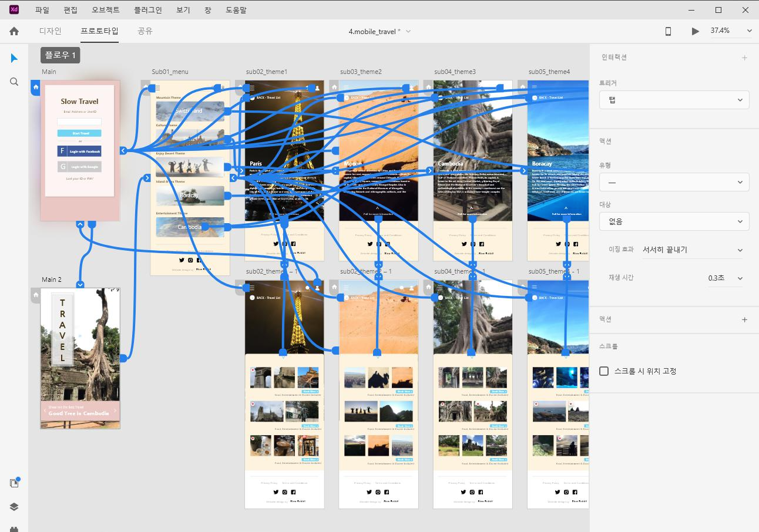The height and width of the screenshot is (532, 759).
Task: Switch to the 프로토타입 tab
Action: point(99,31)
